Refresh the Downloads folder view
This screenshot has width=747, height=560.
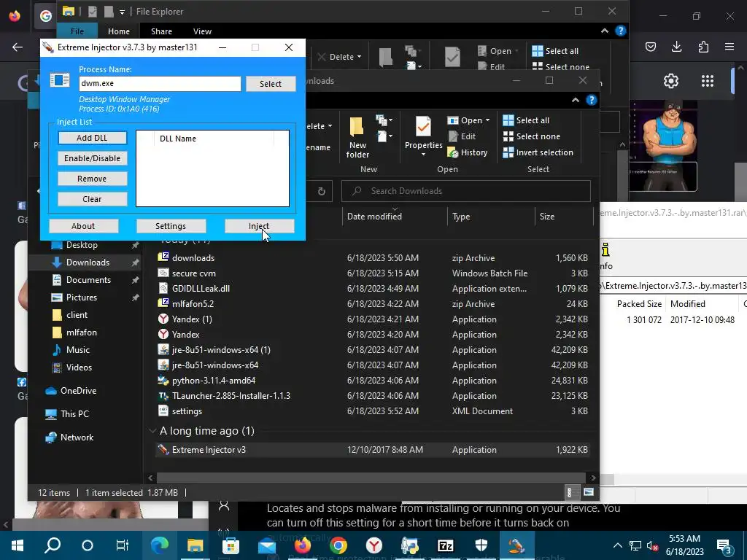click(322, 191)
